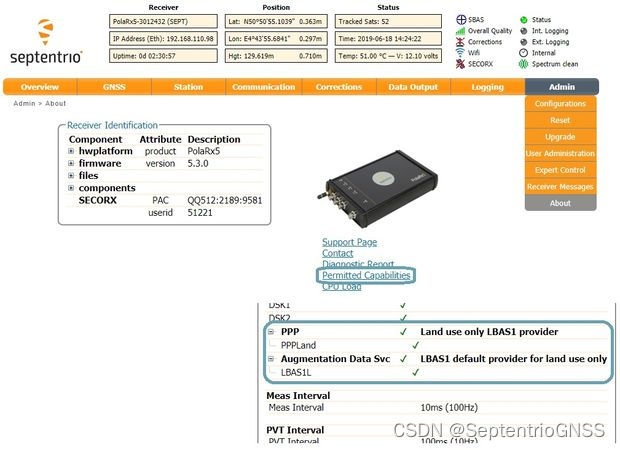
Task: Click the SECORX PAC value QQ512:2189:9581
Action: point(225,200)
